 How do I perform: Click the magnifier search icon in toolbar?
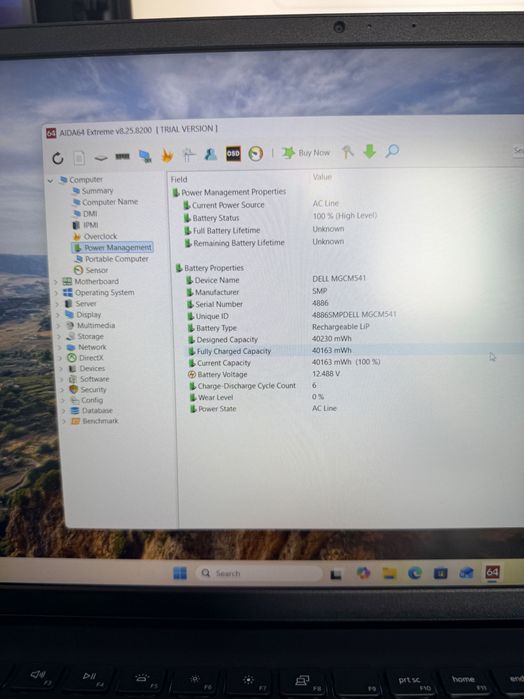(392, 151)
